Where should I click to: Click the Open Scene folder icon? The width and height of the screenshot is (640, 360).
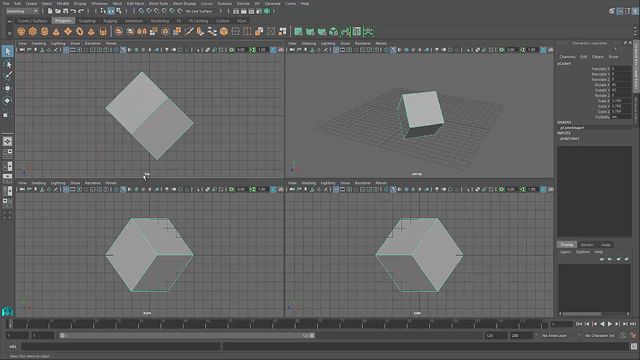click(x=58, y=11)
